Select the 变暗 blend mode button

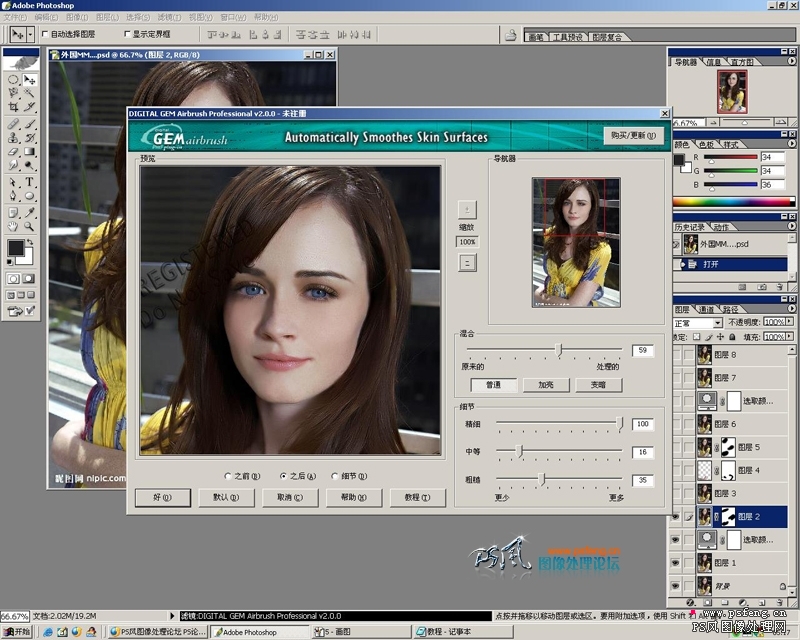[x=598, y=385]
